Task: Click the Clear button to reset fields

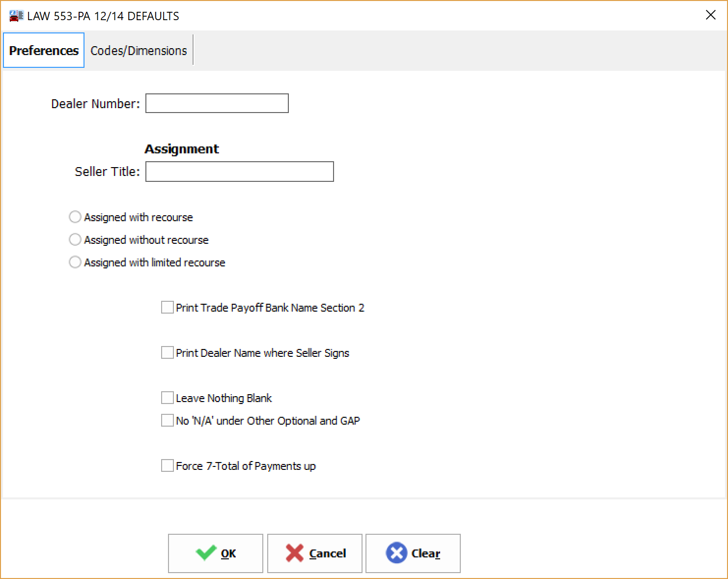Action: click(x=413, y=552)
